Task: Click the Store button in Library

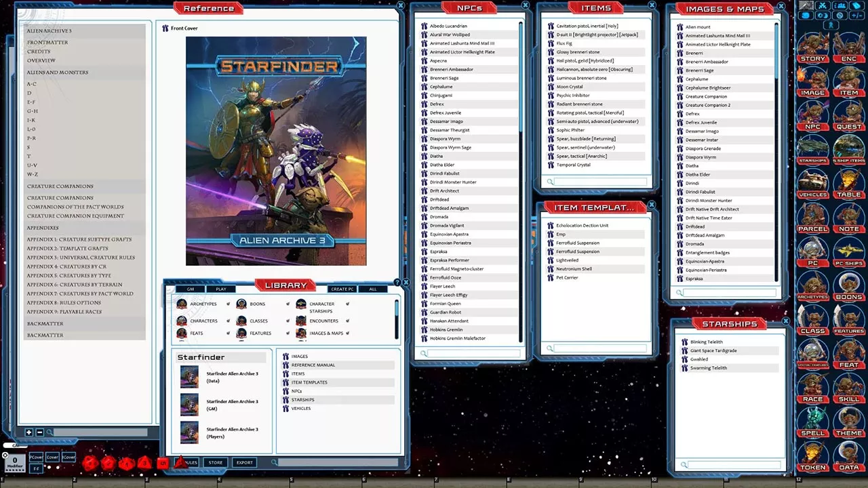Action: tap(216, 462)
